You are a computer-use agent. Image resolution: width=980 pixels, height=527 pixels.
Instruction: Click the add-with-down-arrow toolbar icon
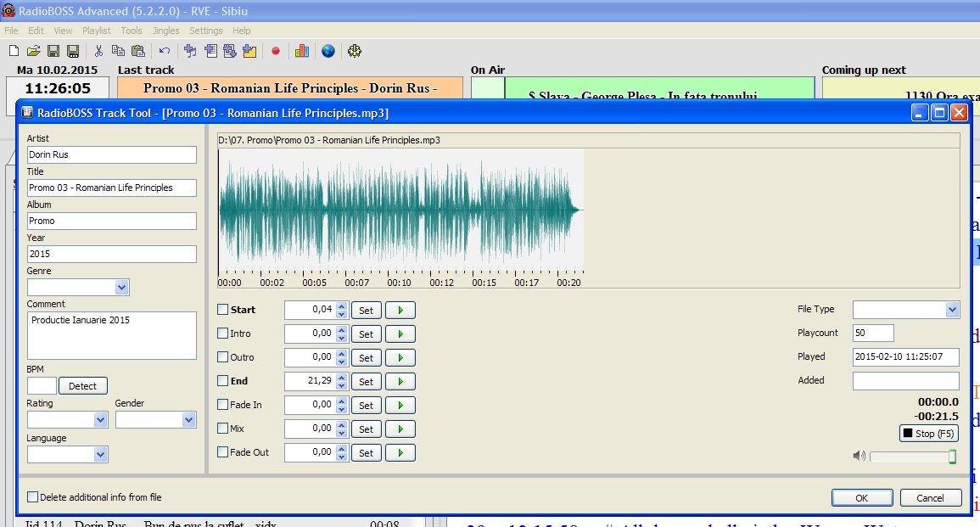click(x=230, y=51)
